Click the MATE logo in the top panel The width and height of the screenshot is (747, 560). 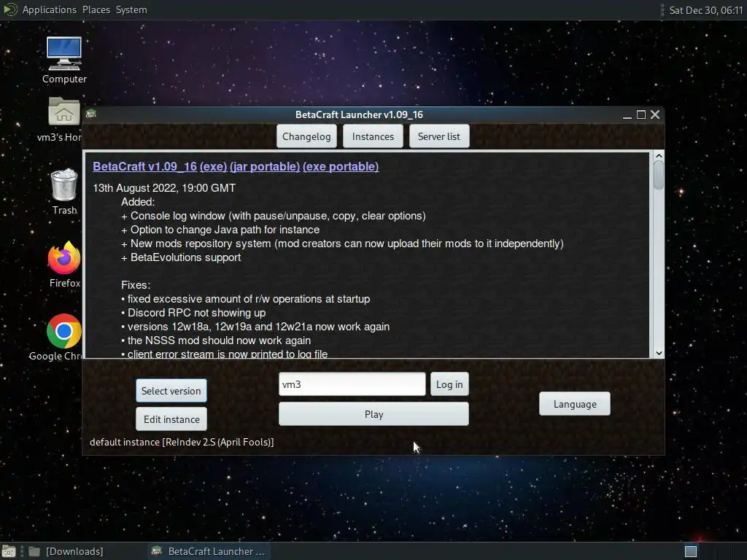[10, 9]
